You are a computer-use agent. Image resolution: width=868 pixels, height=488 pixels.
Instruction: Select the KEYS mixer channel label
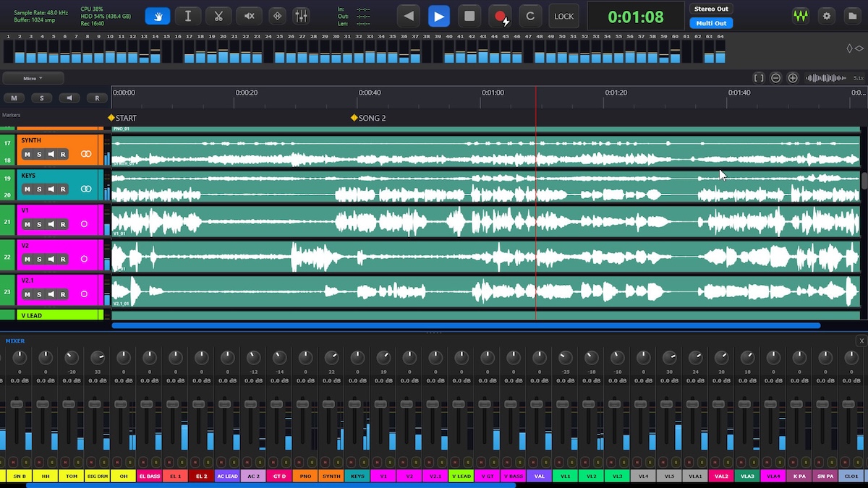pos(357,476)
